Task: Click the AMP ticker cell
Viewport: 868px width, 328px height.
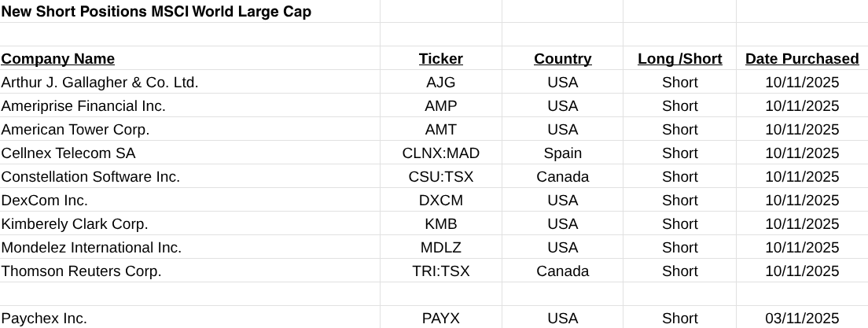Action: [x=441, y=106]
